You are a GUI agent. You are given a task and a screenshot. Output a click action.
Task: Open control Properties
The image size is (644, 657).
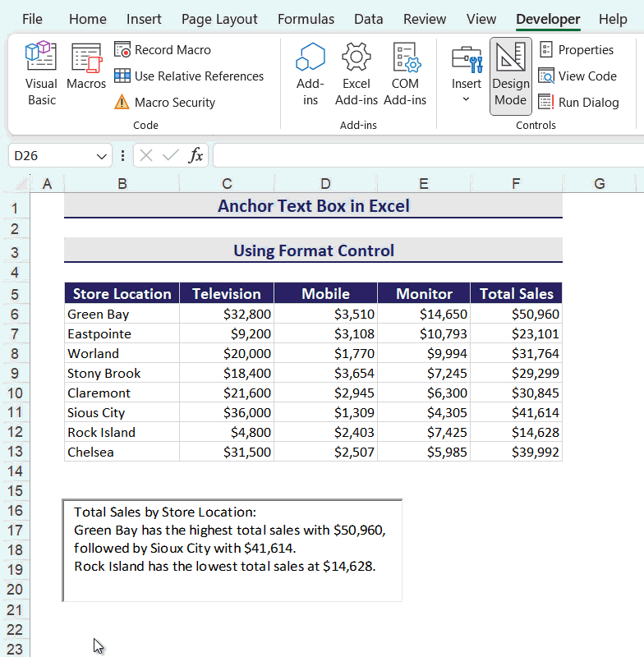click(577, 50)
